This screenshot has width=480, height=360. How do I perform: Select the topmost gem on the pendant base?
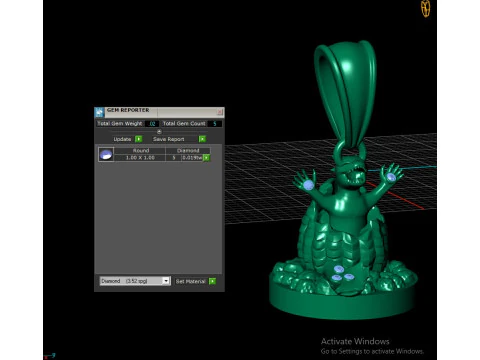pos(339,269)
